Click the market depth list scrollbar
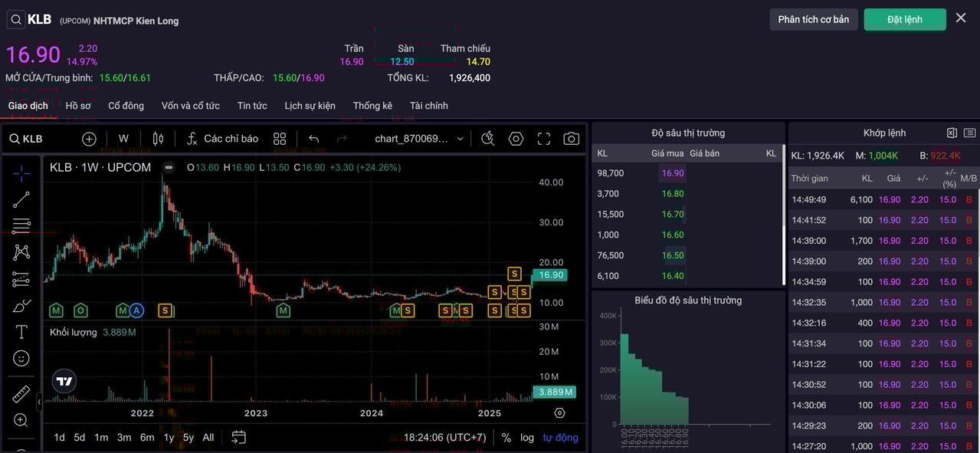The width and height of the screenshot is (980, 453). (x=783, y=215)
